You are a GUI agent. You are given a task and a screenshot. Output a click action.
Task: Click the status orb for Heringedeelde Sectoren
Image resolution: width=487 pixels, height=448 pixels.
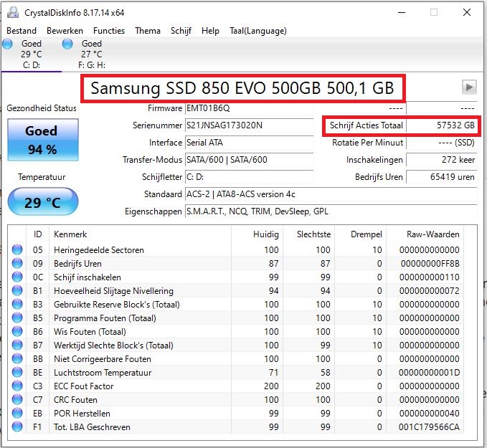(x=18, y=250)
